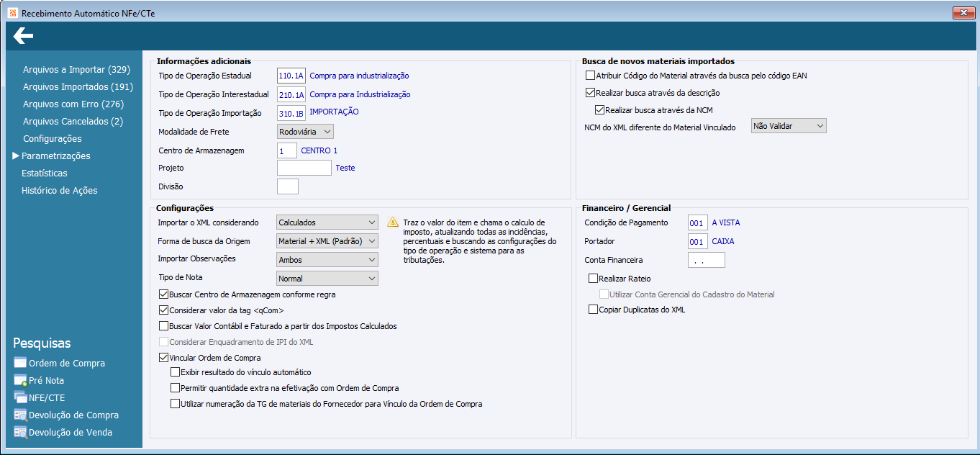
Task: Open Ordem de Compra search
Action: pyautogui.click(x=67, y=364)
